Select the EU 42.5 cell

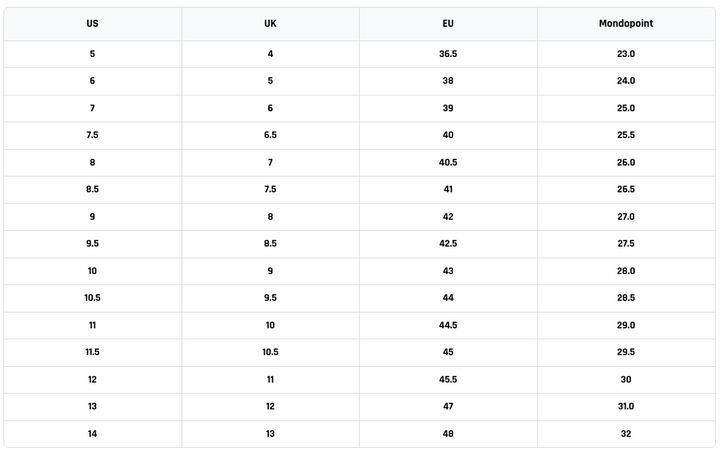pyautogui.click(x=448, y=243)
